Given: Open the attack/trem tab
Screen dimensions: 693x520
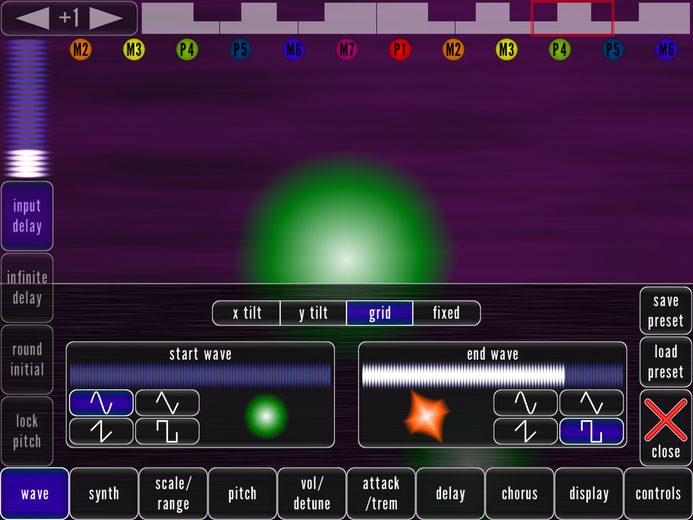Looking at the screenshot, I should [381, 493].
